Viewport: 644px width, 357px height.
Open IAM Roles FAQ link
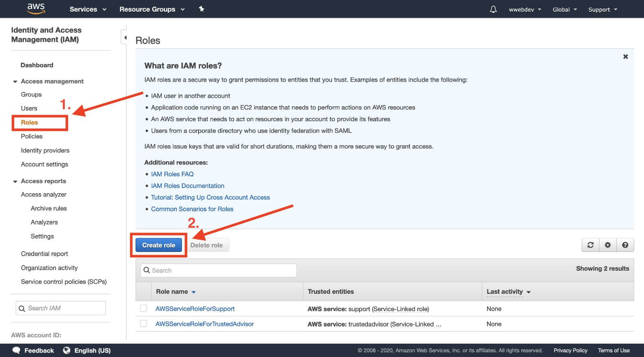[x=172, y=174]
